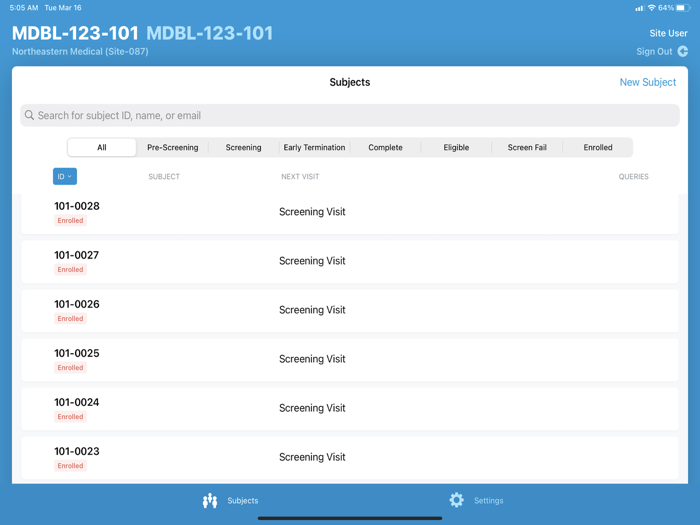Click Enrolled badge under 101-0027
Image resolution: width=700 pixels, height=525 pixels.
[x=70, y=270]
